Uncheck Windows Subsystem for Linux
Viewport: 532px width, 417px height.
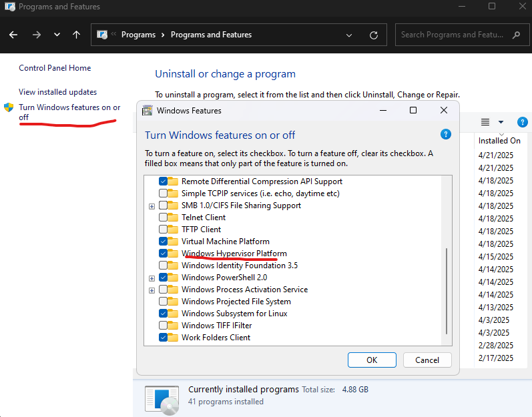tap(163, 314)
